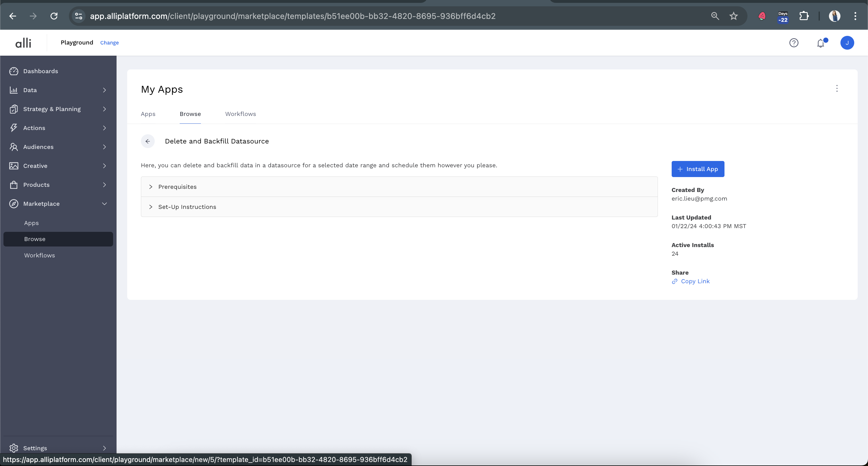This screenshot has height=466, width=868.
Task: Expand the Prerequisites section
Action: pos(177,187)
